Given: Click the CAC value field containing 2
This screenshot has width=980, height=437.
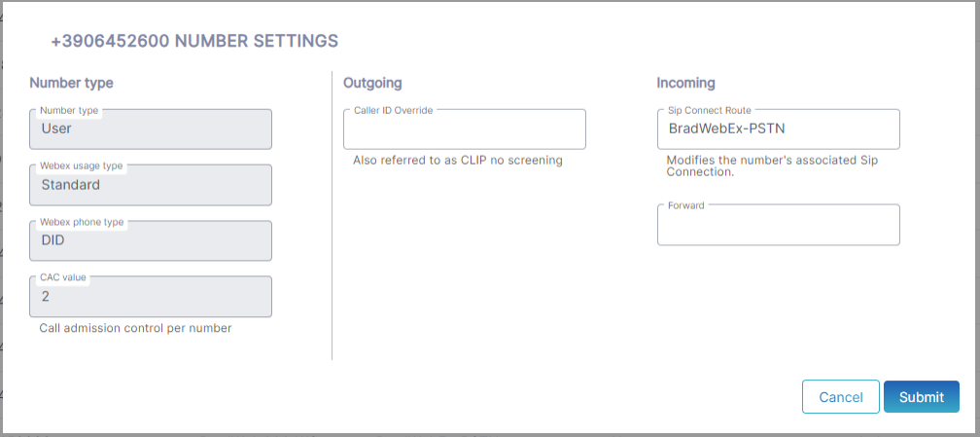Looking at the screenshot, I should pyautogui.click(x=151, y=298).
